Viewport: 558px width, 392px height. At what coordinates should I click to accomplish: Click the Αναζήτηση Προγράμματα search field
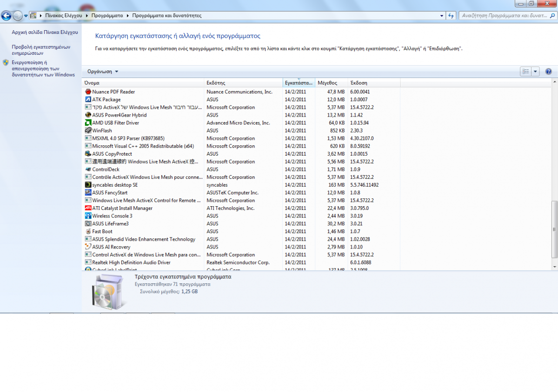507,15
